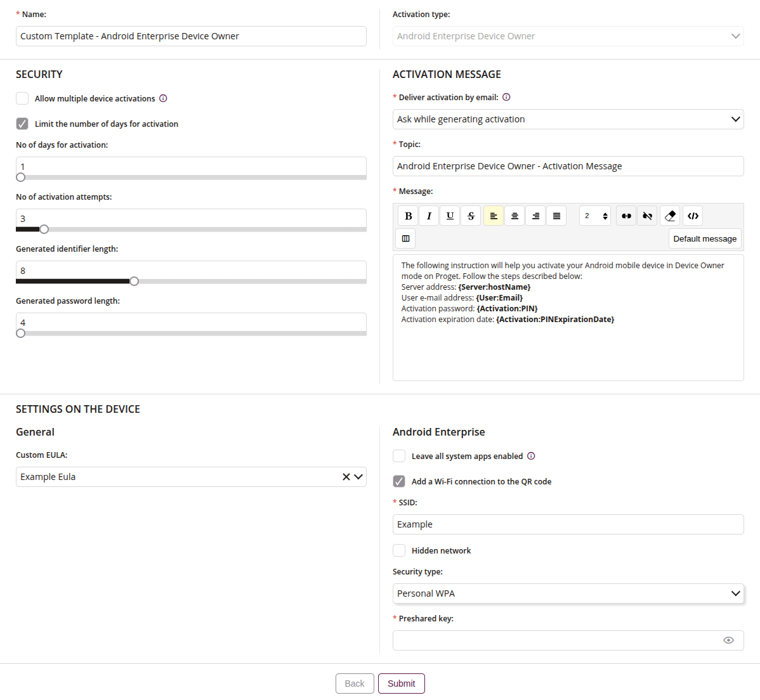Apply bold formatting in the message editor
The image size is (760, 700).
click(408, 216)
